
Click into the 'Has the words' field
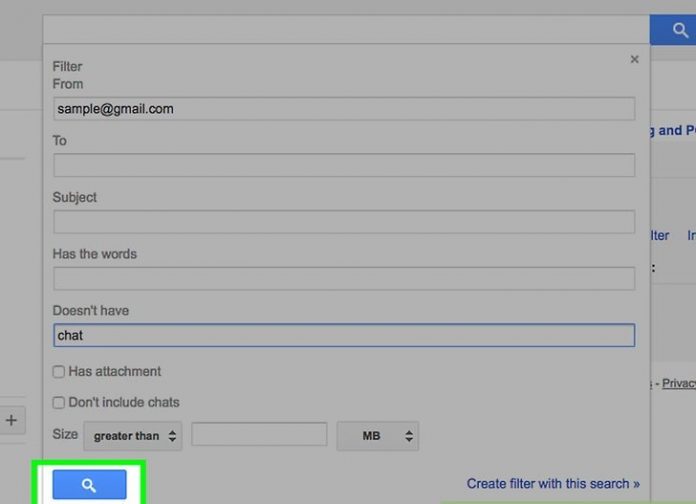click(343, 279)
